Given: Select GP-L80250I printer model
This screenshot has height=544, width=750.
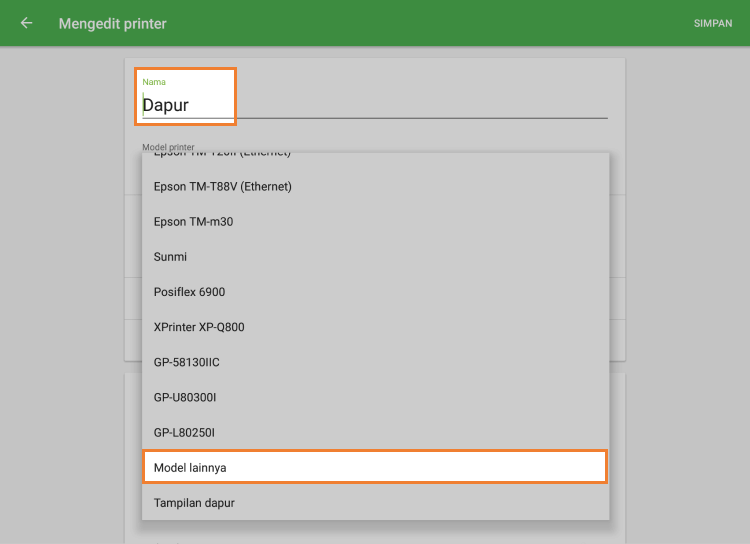Looking at the screenshot, I should click(x=184, y=432).
